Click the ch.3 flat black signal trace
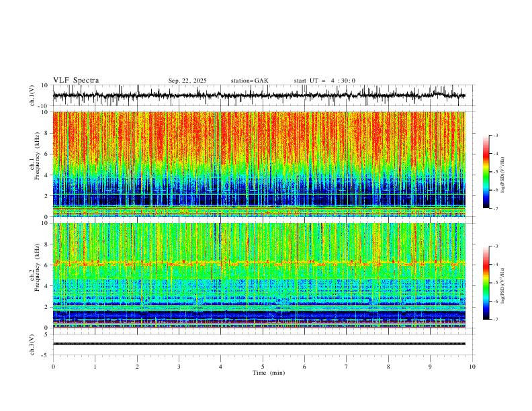The image size is (532, 411). pyautogui.click(x=259, y=344)
